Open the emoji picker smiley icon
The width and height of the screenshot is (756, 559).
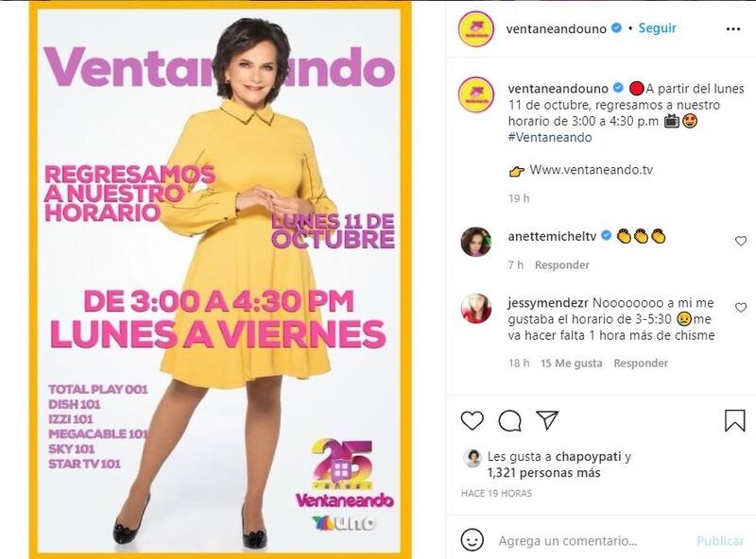[x=472, y=540]
